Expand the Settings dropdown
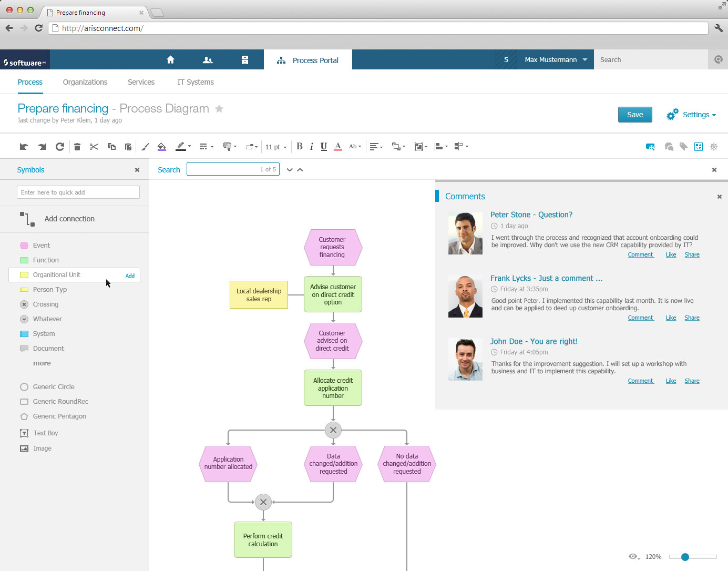This screenshot has width=728, height=571. [x=691, y=115]
